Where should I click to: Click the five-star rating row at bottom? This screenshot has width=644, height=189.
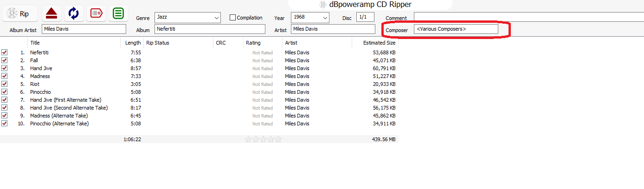[x=263, y=139]
